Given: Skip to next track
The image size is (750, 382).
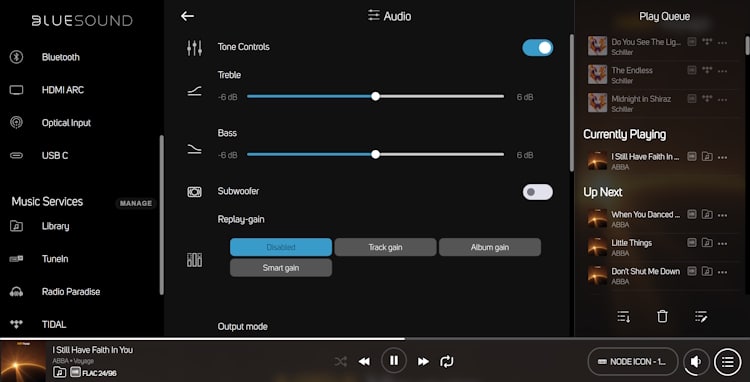Looking at the screenshot, I should click(x=423, y=361).
